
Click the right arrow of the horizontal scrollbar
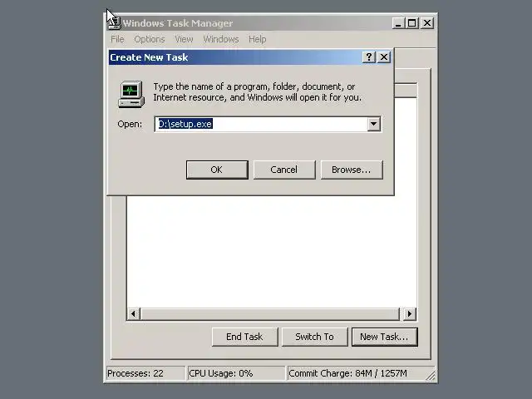[x=410, y=314]
